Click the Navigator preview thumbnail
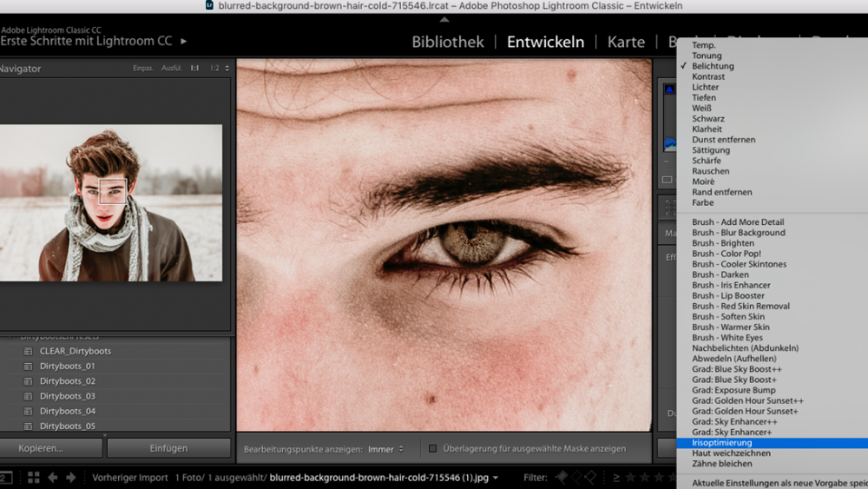 point(111,202)
